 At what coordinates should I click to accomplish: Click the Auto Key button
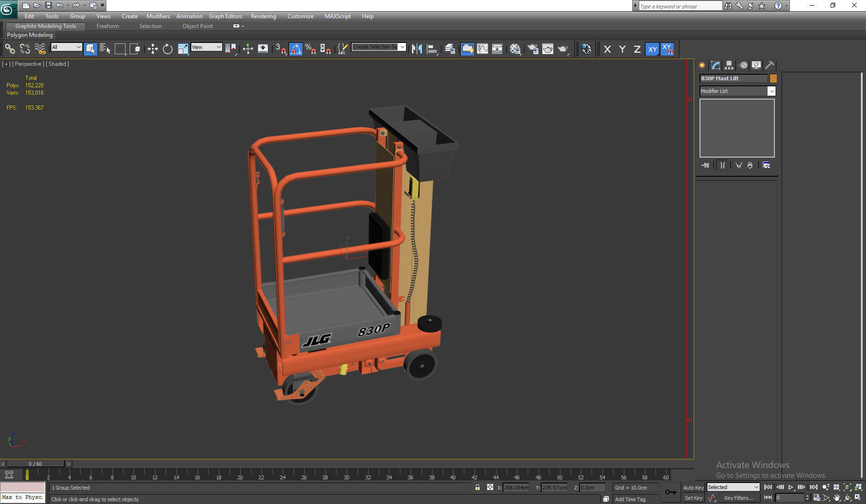[x=693, y=488]
